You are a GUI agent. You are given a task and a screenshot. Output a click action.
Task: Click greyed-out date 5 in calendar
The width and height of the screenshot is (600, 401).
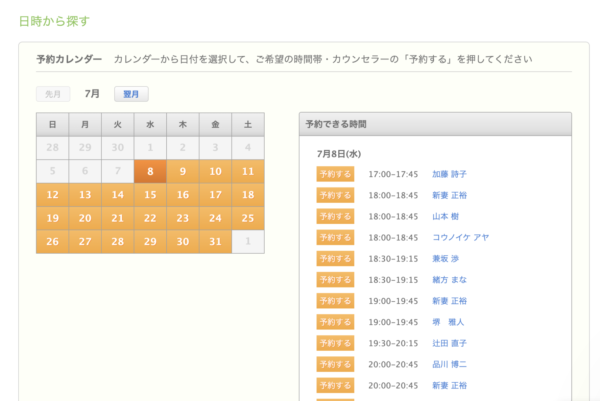coord(52,171)
